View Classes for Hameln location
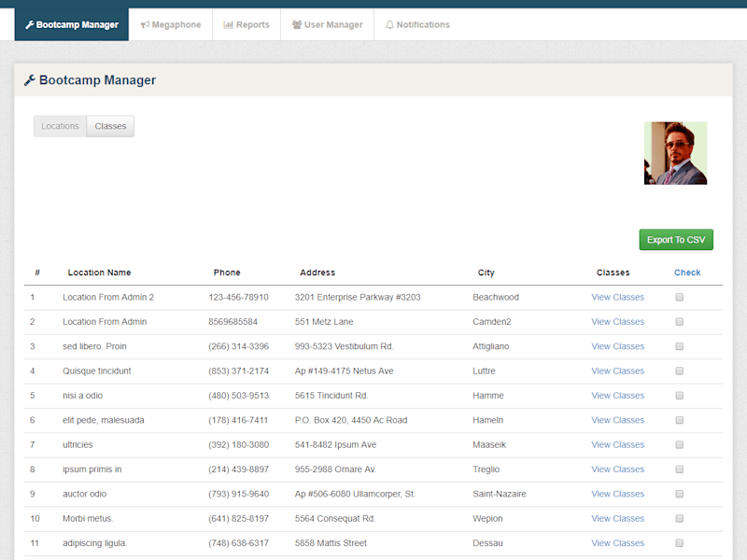Viewport: 747px width, 560px height. pos(617,420)
